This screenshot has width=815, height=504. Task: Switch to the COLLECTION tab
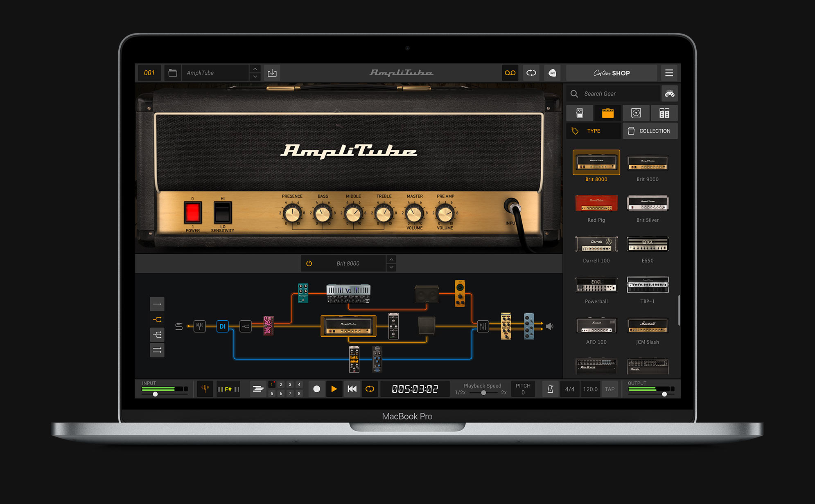click(x=650, y=131)
